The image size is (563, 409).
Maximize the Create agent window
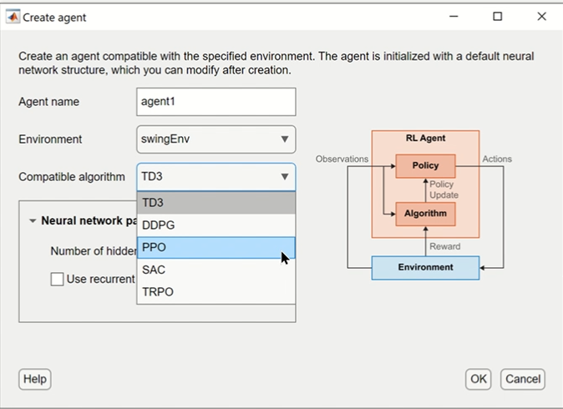[x=497, y=17]
